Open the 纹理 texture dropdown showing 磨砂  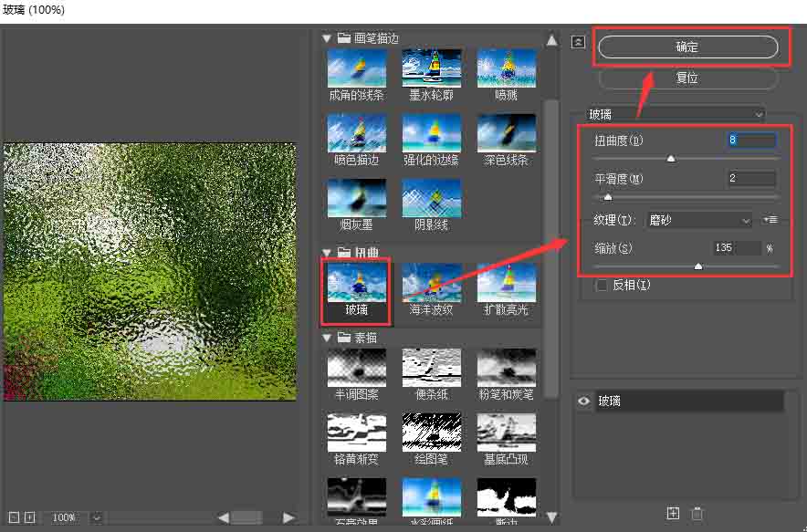point(698,219)
